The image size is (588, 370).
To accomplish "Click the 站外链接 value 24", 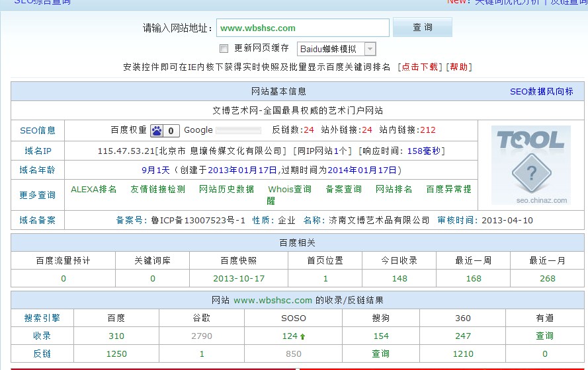I will 366,130.
